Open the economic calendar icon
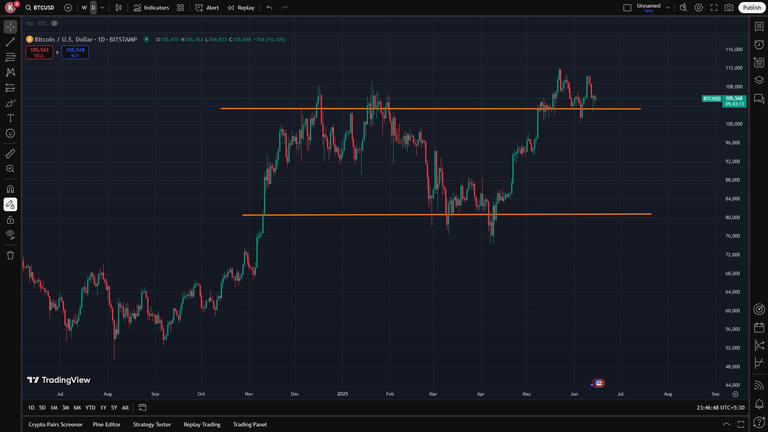768x432 pixels. point(759,327)
